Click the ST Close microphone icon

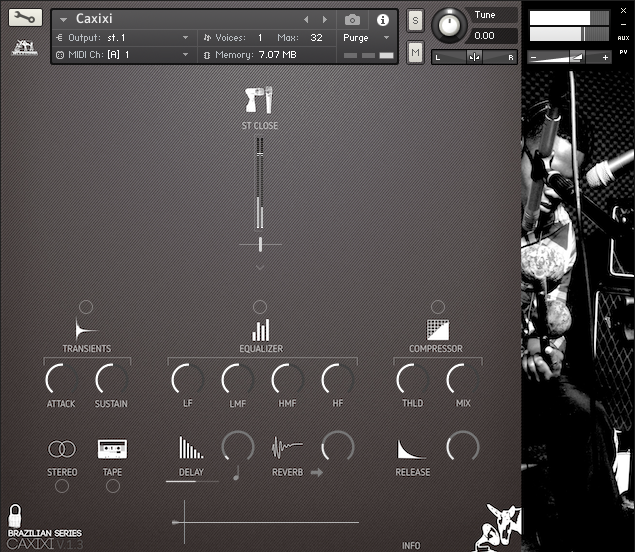[x=259, y=100]
